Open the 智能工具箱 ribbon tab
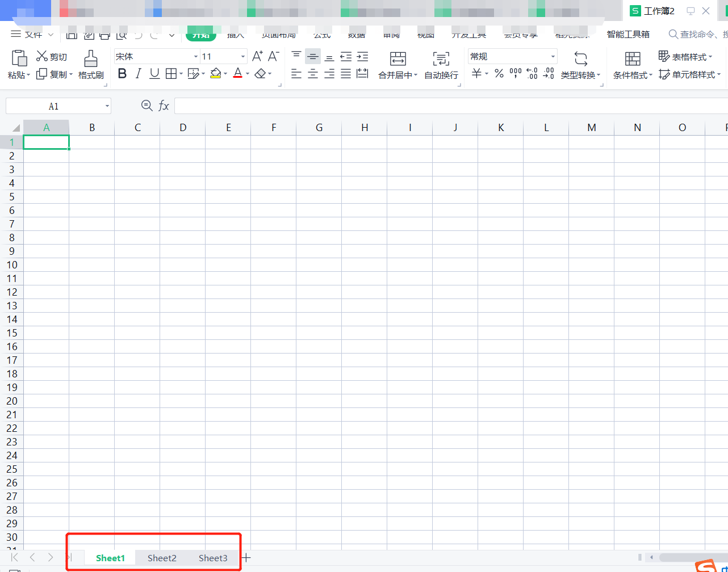728x572 pixels. pos(628,35)
